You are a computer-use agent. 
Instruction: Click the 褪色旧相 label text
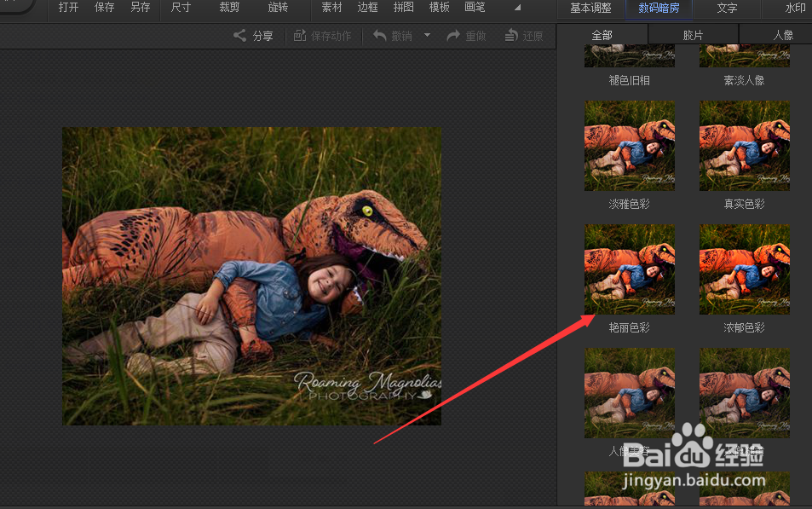629,80
